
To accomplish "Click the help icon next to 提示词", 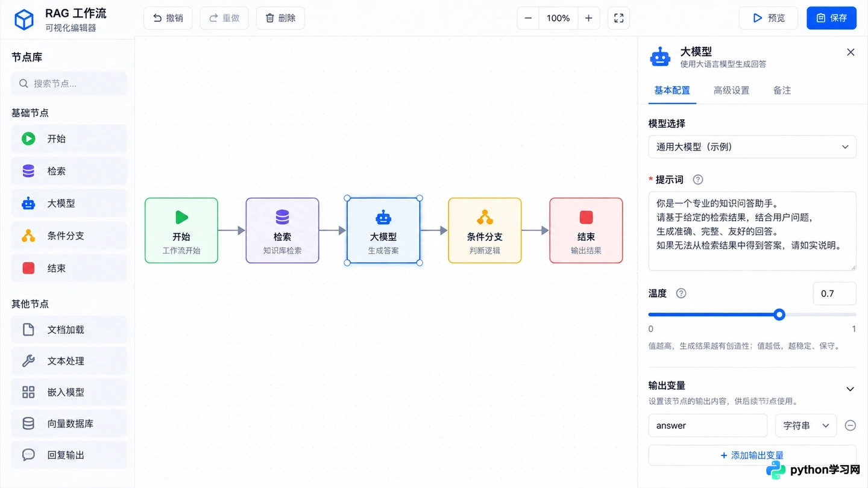I will [x=698, y=180].
